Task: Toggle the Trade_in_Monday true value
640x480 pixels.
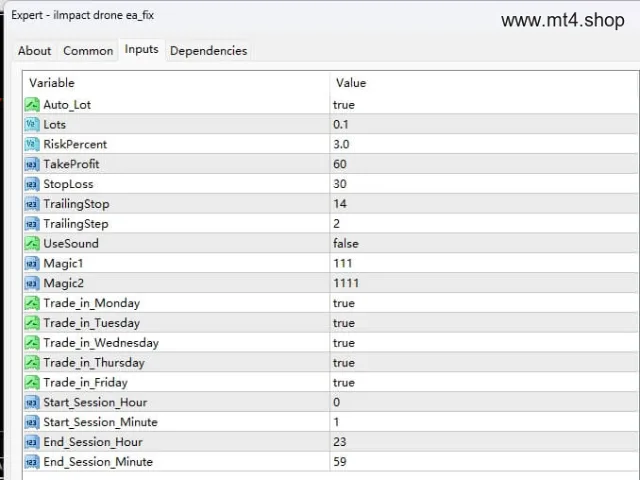Action: [x=483, y=303]
